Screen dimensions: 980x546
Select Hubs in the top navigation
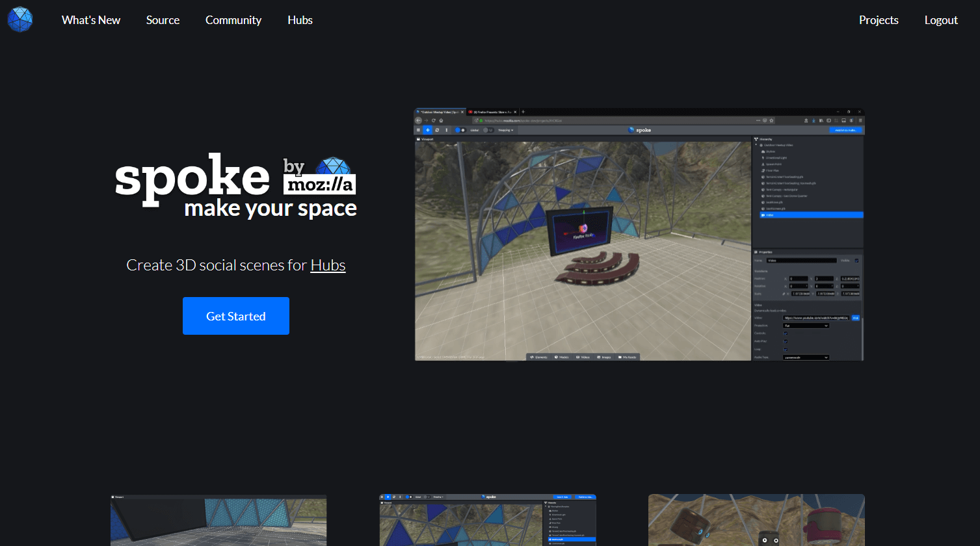point(300,20)
